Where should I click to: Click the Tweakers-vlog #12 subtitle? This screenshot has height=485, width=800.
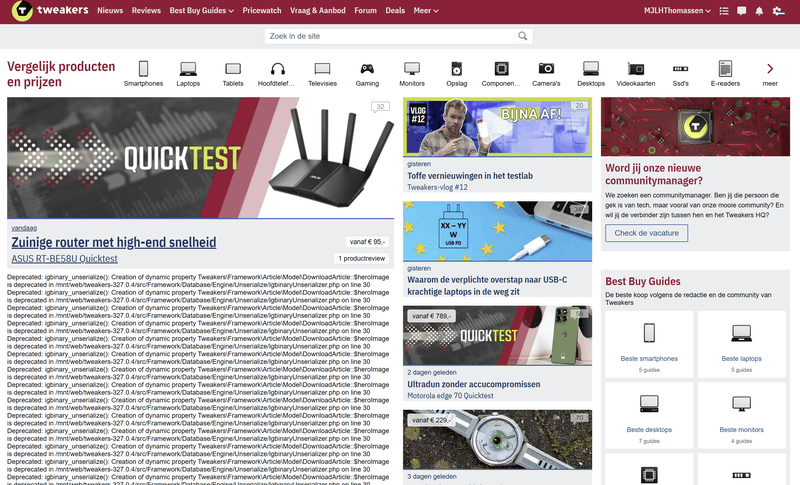click(437, 187)
